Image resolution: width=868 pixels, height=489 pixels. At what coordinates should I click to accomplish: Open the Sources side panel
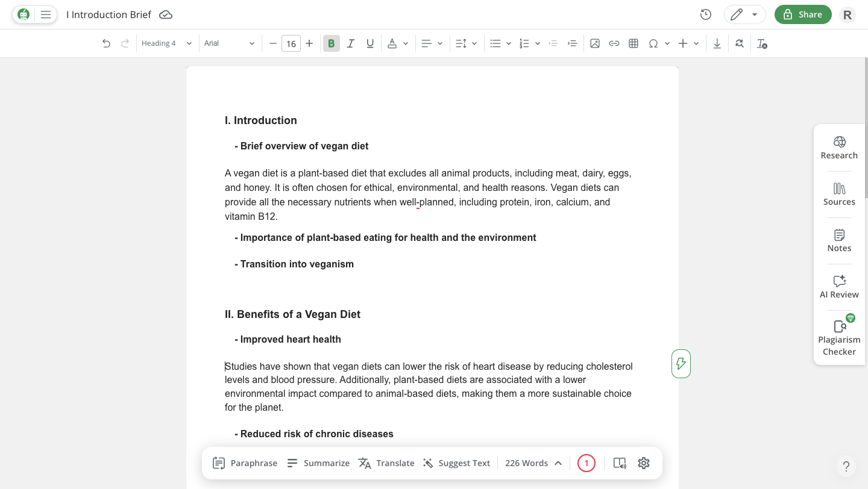click(839, 194)
